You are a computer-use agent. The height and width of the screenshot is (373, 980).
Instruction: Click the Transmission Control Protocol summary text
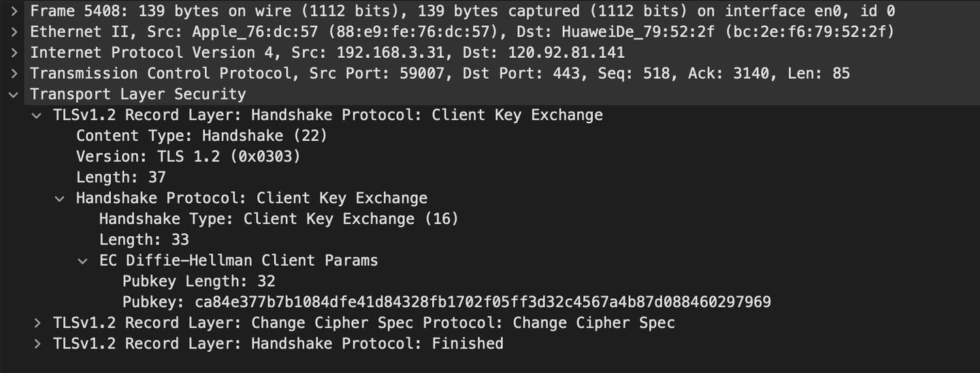coord(440,74)
